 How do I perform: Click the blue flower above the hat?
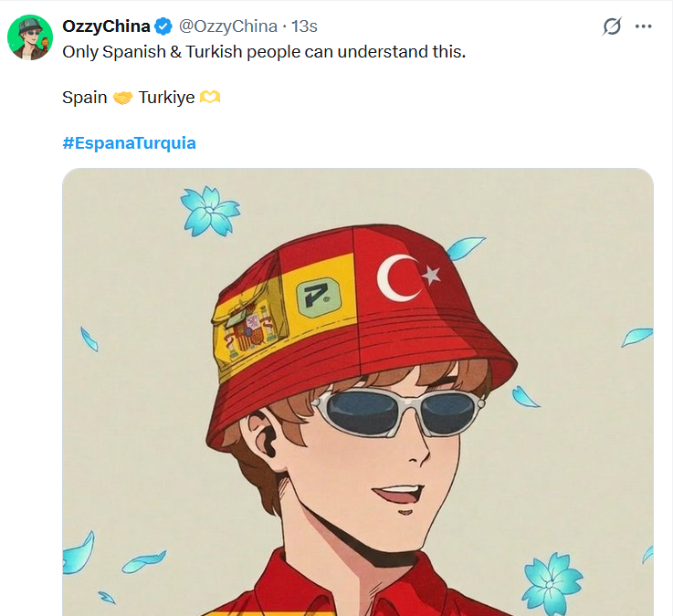coord(209,209)
